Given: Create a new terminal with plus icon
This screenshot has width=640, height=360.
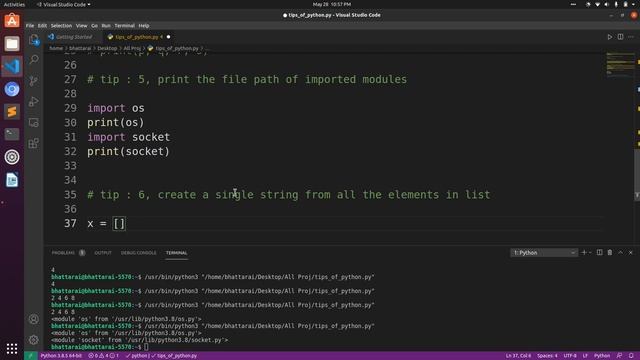Looking at the screenshot, I should (x=584, y=253).
